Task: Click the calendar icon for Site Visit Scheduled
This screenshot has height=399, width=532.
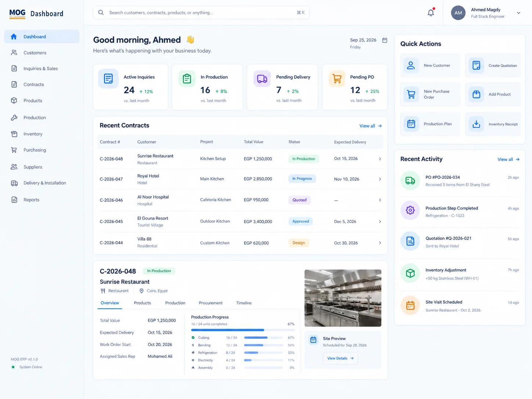Action: (410, 305)
